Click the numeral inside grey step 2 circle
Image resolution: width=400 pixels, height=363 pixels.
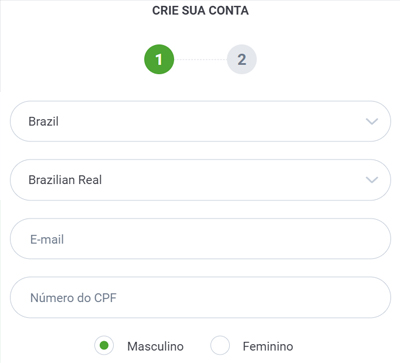click(x=242, y=60)
